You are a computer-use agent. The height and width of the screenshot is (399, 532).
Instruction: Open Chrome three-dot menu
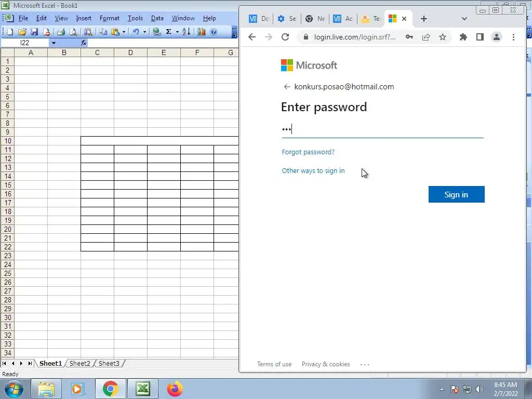[x=513, y=37]
